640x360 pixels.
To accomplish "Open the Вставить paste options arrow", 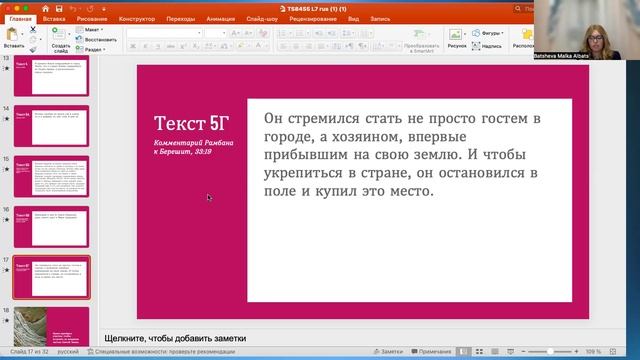I will click(22, 34).
